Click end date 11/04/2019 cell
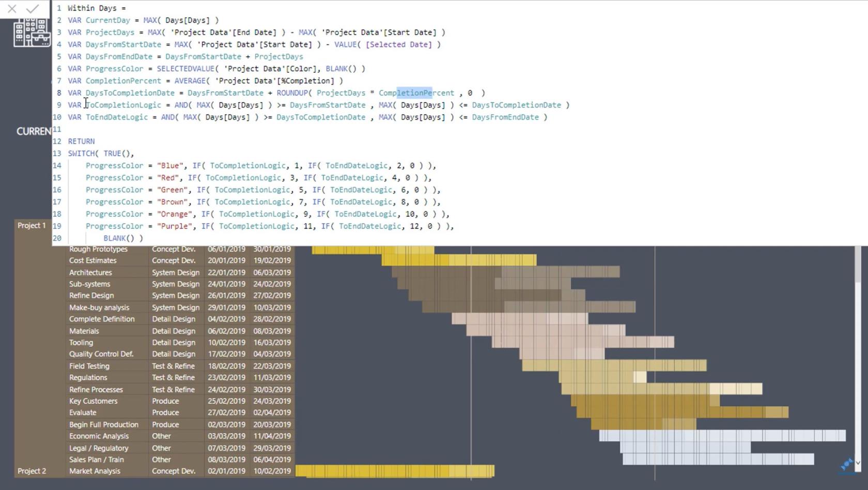Viewport: 868px width, 490px height. (272, 436)
